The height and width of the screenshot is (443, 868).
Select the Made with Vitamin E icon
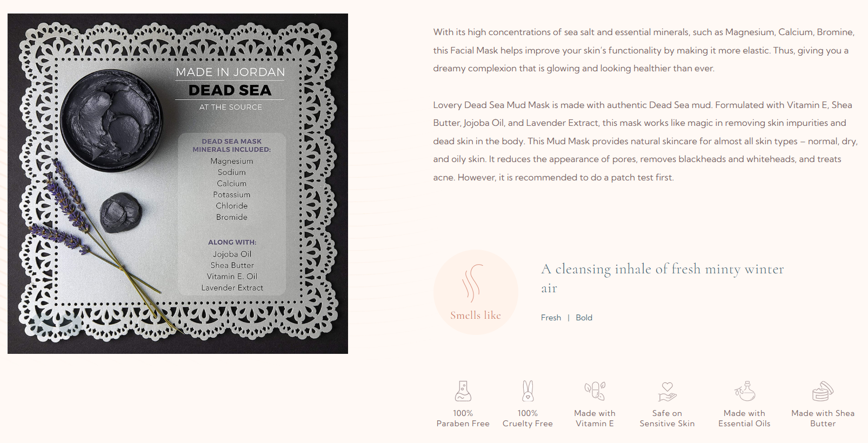[595, 391]
